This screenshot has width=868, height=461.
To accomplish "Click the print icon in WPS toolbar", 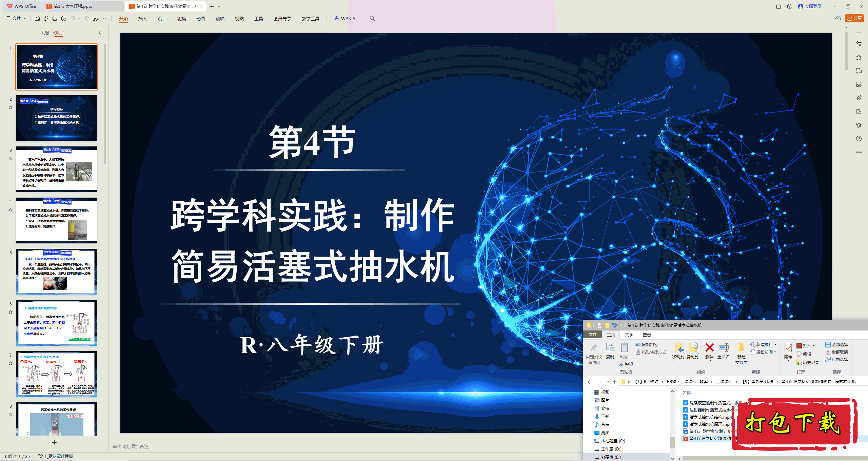I will (55, 18).
